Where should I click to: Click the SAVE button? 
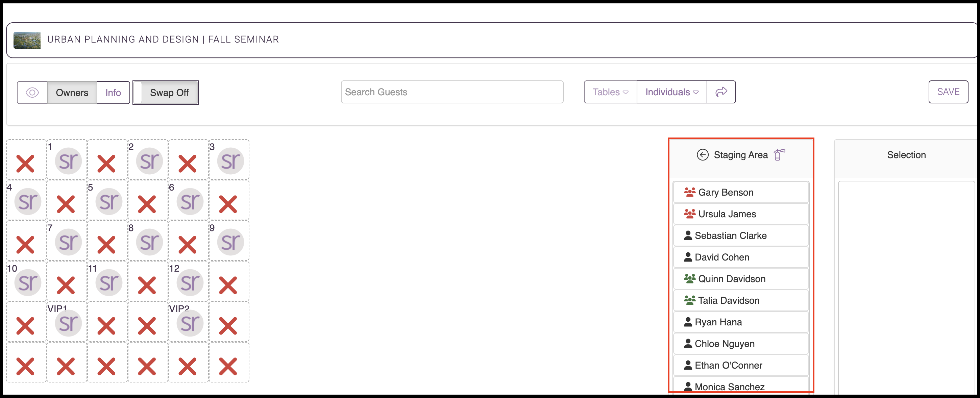point(948,92)
